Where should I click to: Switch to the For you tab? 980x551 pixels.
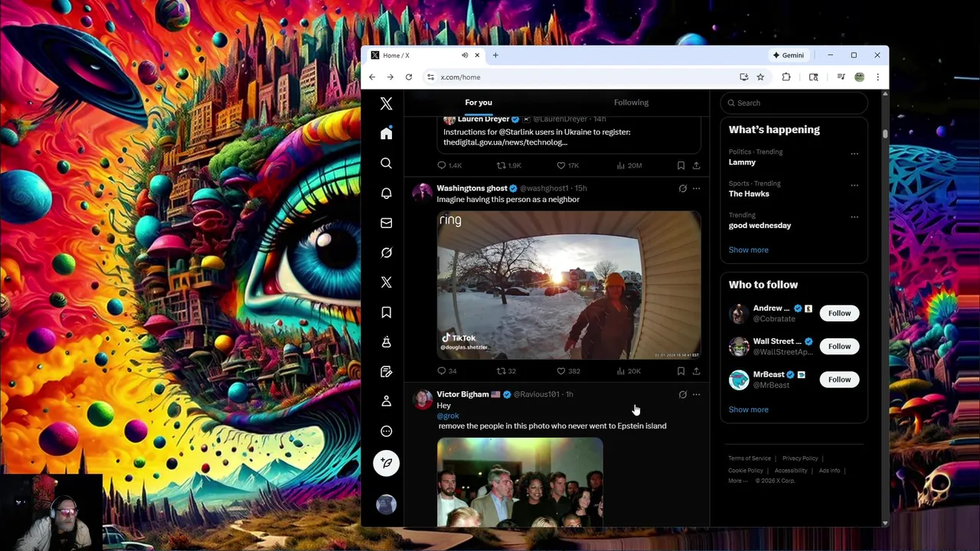tap(479, 103)
